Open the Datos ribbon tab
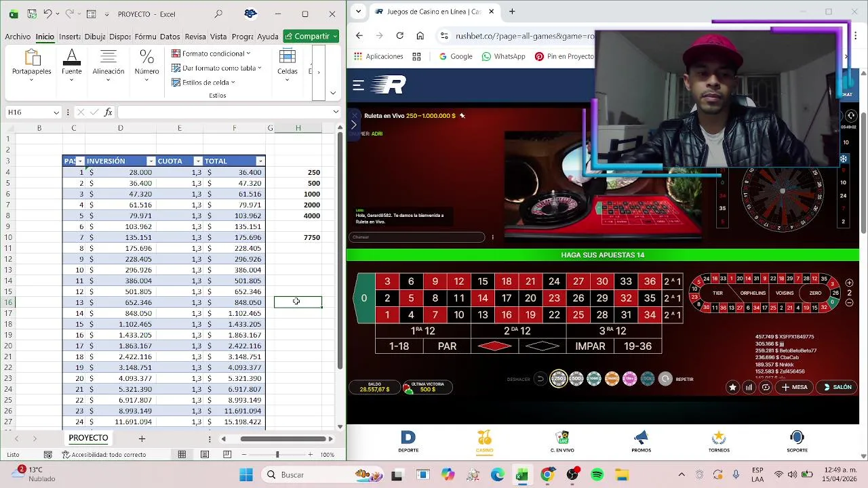The width and height of the screenshot is (868, 488). [x=170, y=37]
